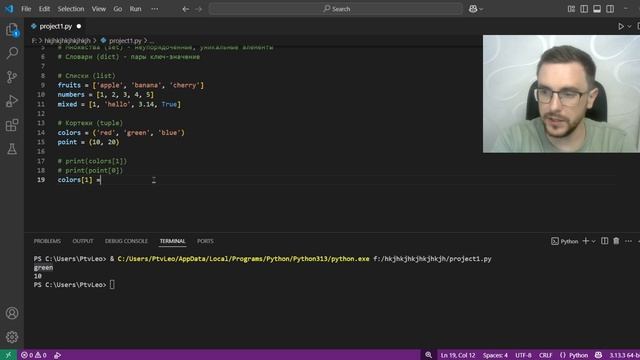
Task: Switch to the TERMINAL tab
Action: 172,241
